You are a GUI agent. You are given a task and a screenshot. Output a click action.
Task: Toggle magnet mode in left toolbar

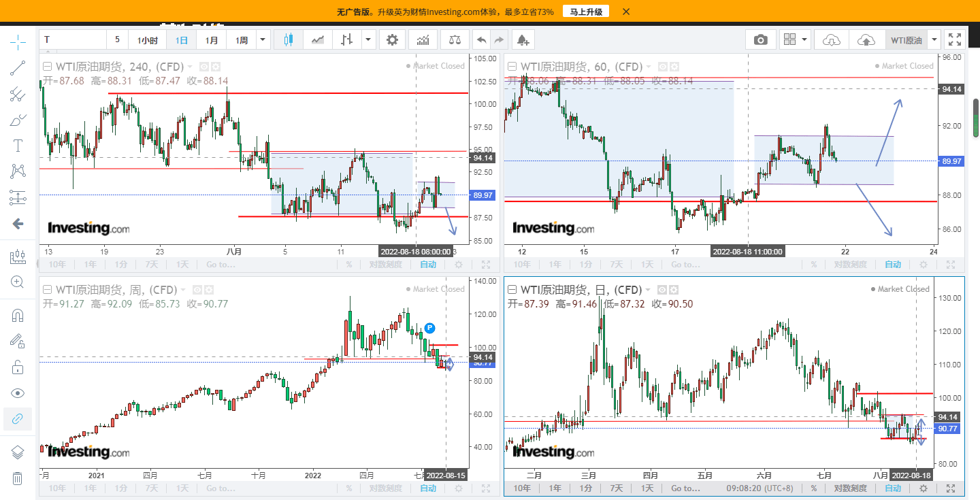pos(18,316)
